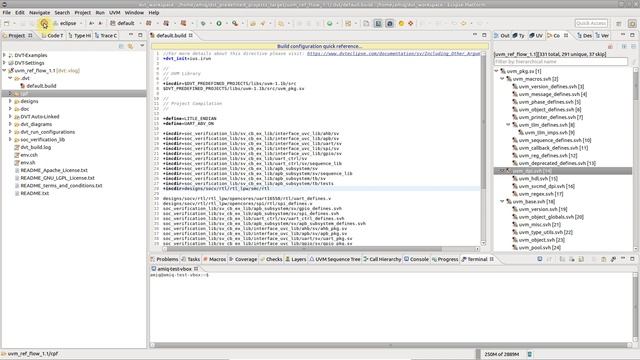640x360 pixels.
Task: Click Link with Editor icon in Project view
Action: point(131,46)
